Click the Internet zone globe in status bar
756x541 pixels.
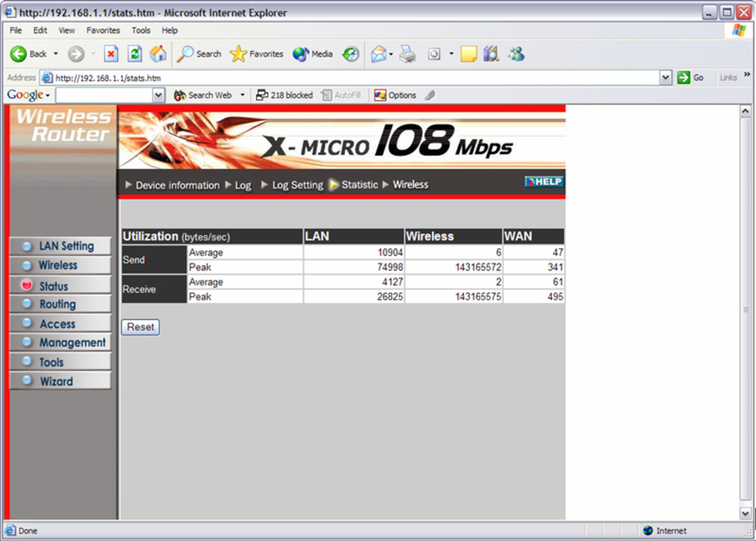point(648,531)
